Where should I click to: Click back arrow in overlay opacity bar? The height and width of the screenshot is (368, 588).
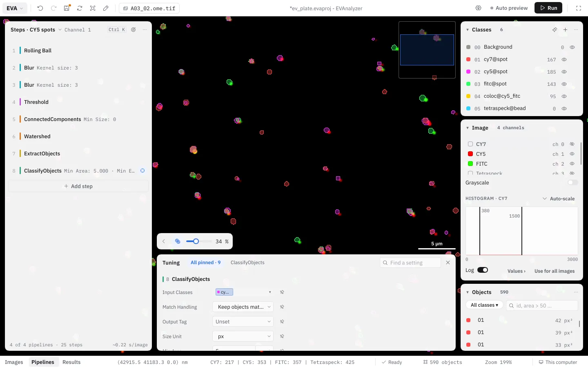[164, 241]
